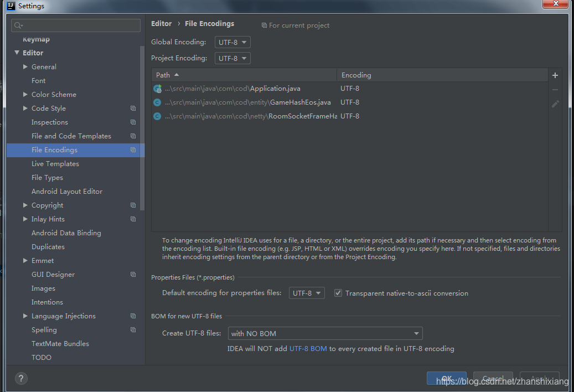Click the search magnifier icon in settings
This screenshot has height=392, width=574.
coord(18,25)
